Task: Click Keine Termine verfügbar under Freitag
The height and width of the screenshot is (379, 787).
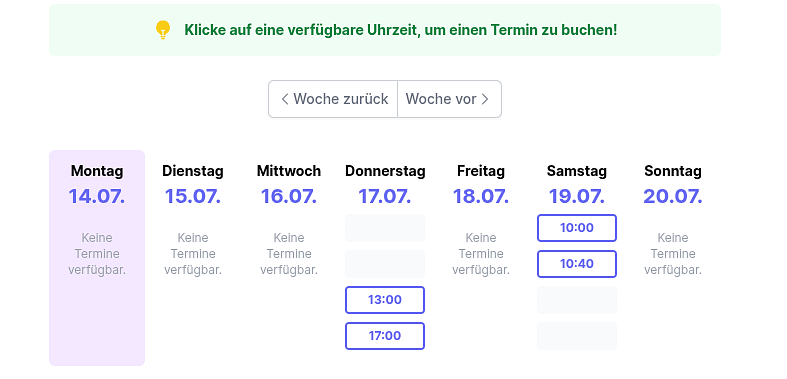Action: (481, 254)
